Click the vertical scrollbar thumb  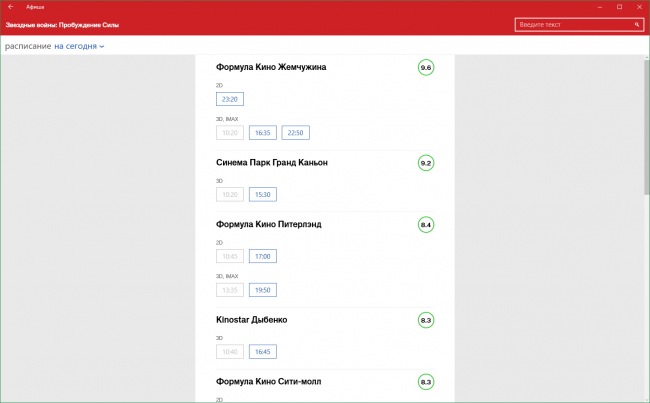click(647, 127)
